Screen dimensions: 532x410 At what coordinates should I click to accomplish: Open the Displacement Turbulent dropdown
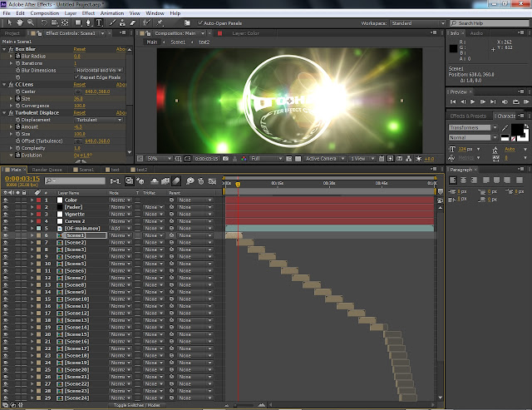tap(99, 120)
